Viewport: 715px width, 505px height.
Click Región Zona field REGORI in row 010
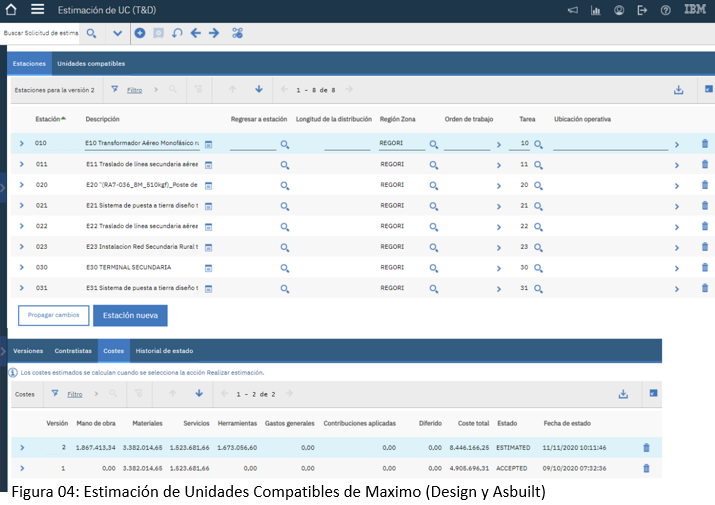[402, 143]
